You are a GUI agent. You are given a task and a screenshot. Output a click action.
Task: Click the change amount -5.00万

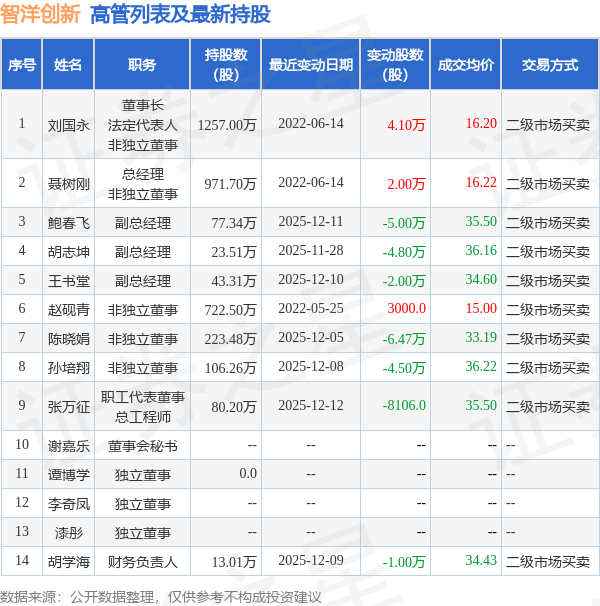[x=404, y=223]
